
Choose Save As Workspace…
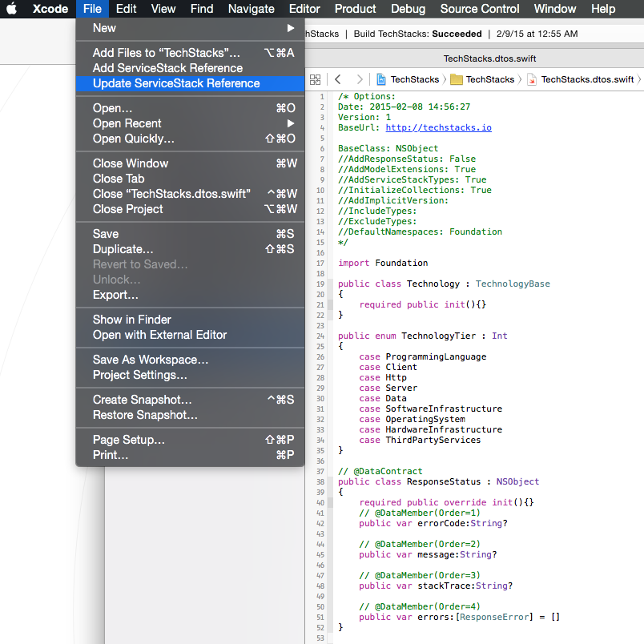190,360
